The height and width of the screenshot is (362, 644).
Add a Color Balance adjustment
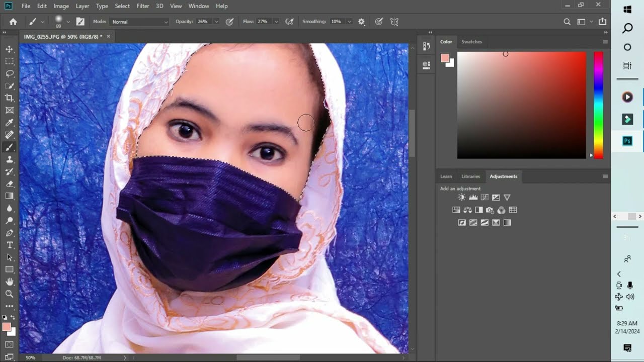pos(467,210)
